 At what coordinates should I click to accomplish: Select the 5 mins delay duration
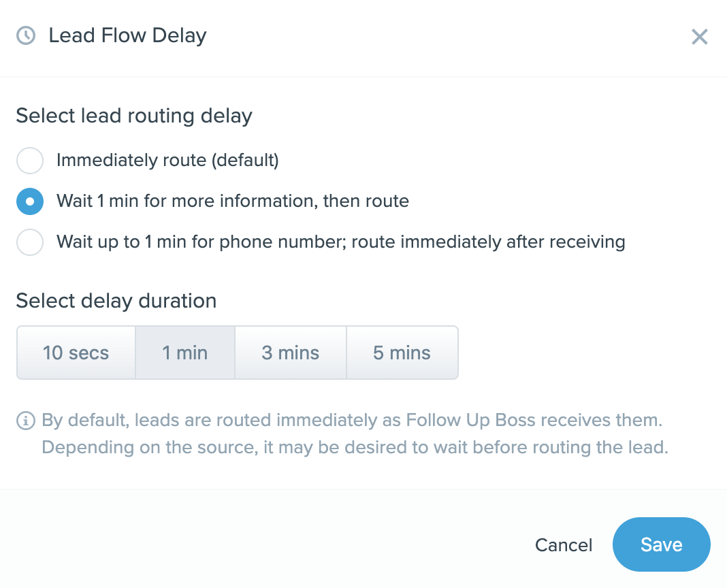tap(402, 353)
